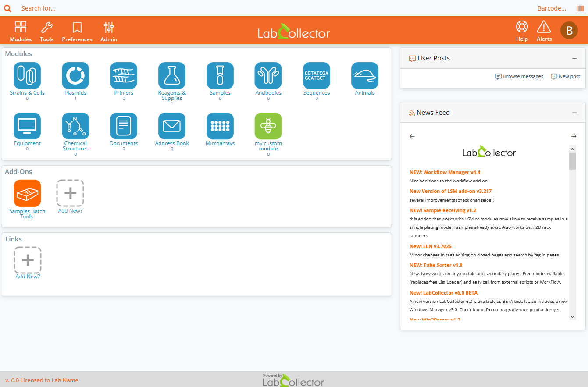Add a new link via plus box
The width and height of the screenshot is (588, 387).
pos(28,260)
